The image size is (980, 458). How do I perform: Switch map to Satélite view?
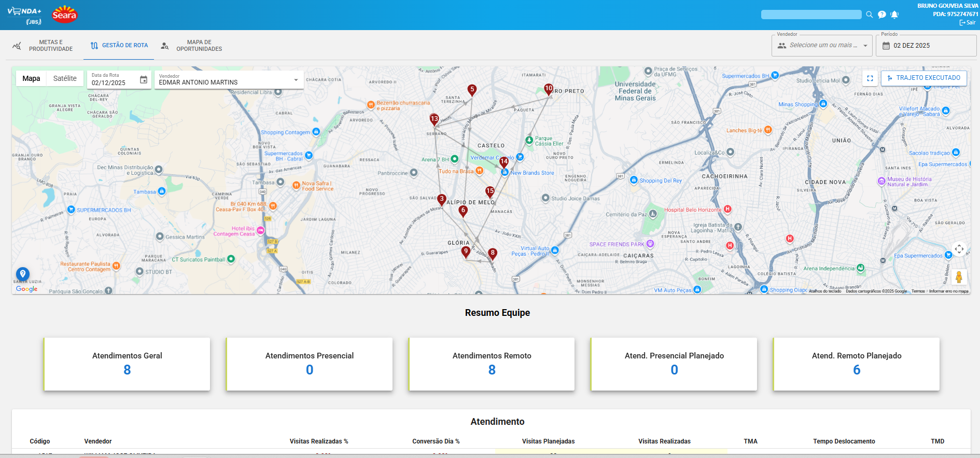tap(65, 78)
